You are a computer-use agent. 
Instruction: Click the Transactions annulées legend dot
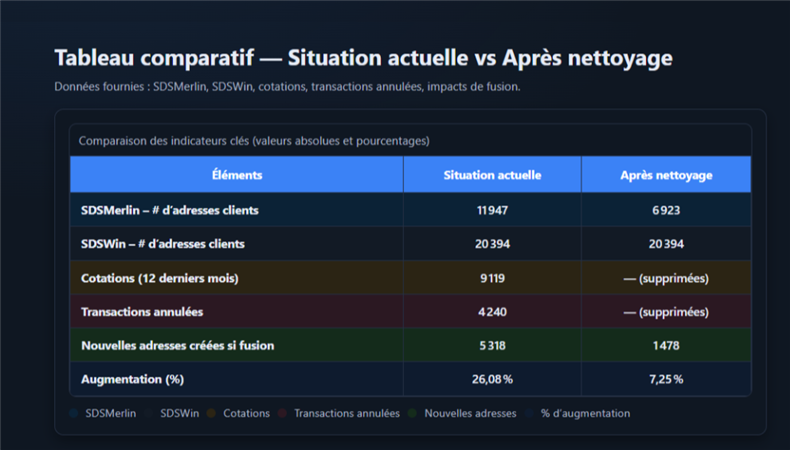(x=283, y=413)
